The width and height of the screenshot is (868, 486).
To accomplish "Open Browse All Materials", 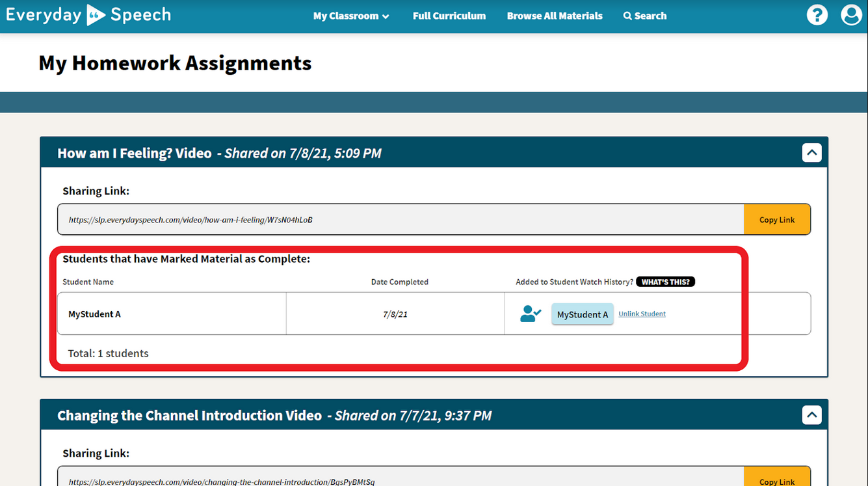I will (555, 16).
